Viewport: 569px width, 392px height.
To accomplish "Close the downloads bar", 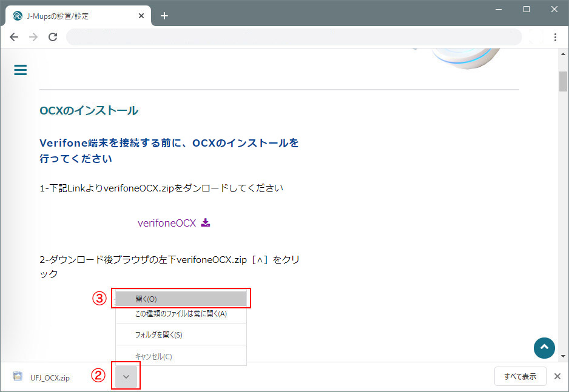I will pos(557,377).
